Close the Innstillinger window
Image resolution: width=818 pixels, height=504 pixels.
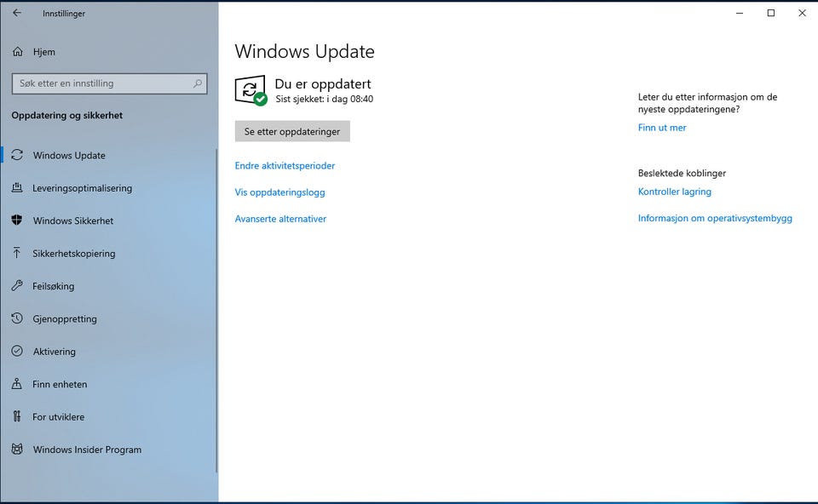pos(802,13)
